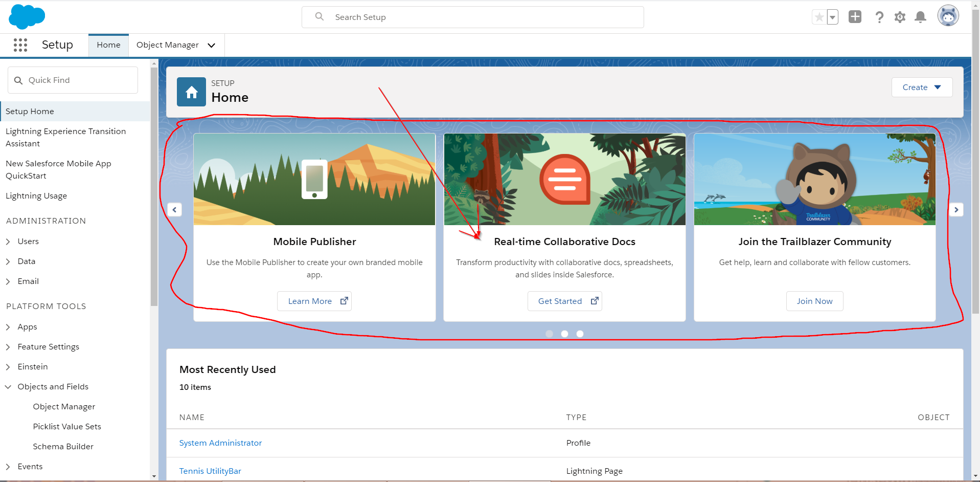Collapse the Objects and Fields section

(8, 387)
